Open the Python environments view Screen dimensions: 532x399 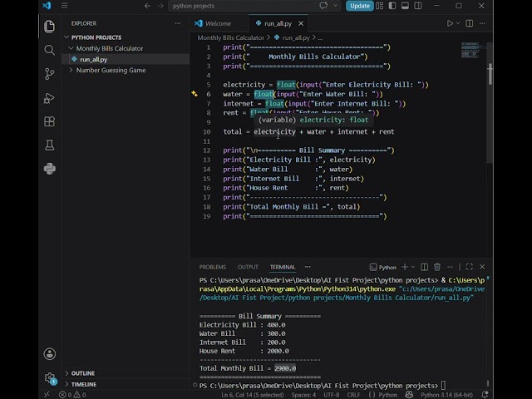tap(50, 169)
